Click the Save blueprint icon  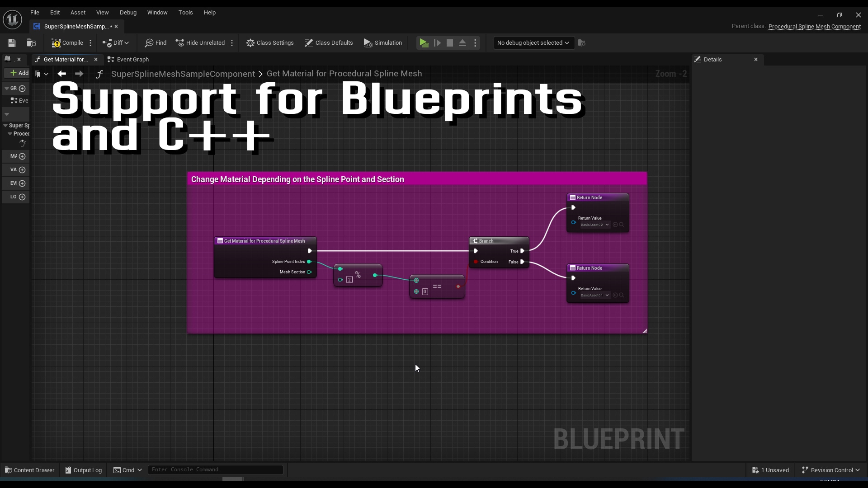pyautogui.click(x=12, y=43)
